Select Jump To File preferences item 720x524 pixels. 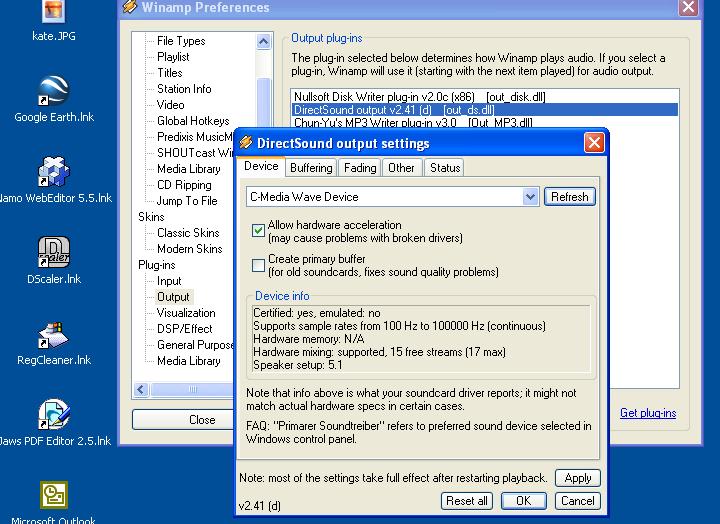click(x=187, y=201)
